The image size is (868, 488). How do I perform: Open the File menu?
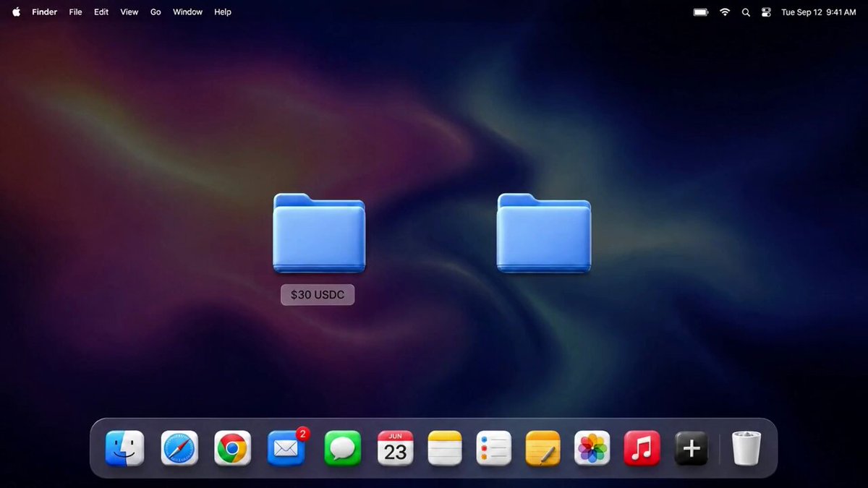click(75, 12)
